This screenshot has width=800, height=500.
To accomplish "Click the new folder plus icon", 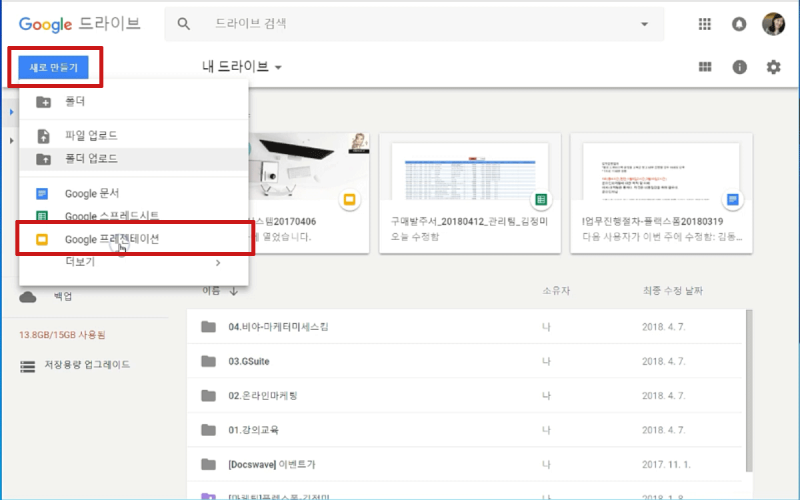I will click(43, 102).
